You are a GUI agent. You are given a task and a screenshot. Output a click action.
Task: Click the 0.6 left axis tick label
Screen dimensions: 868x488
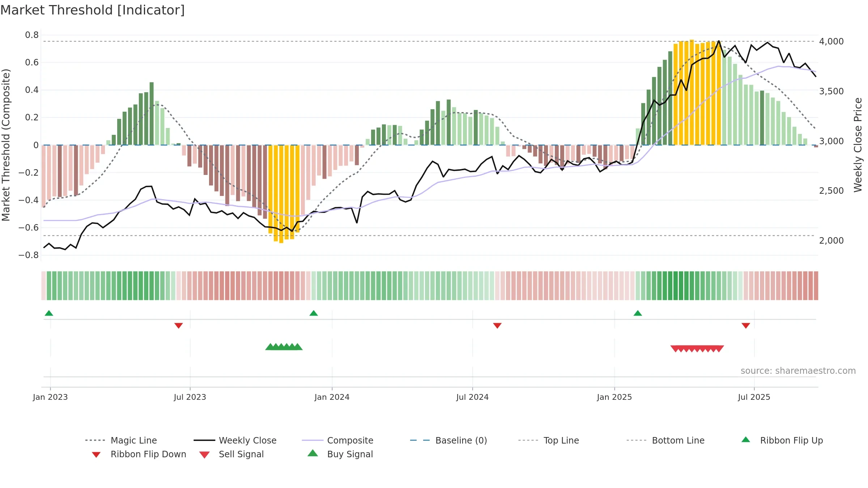coord(32,63)
